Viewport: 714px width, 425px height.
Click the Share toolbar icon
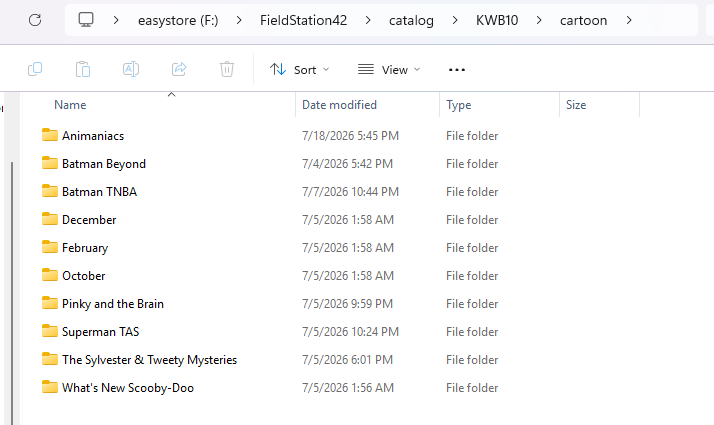pos(179,69)
